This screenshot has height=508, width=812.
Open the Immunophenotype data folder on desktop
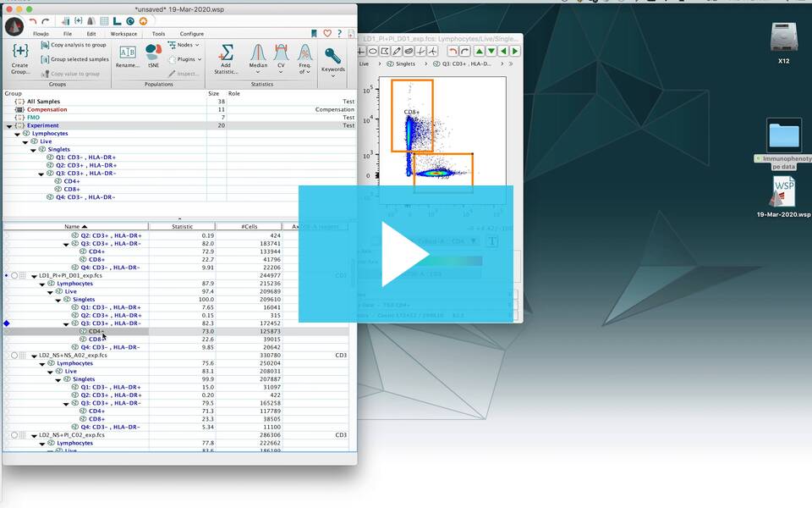pos(783,144)
